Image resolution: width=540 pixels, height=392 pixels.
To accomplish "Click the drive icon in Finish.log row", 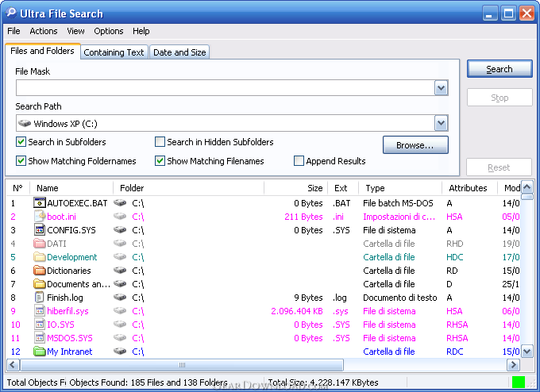I will pyautogui.click(x=120, y=298).
